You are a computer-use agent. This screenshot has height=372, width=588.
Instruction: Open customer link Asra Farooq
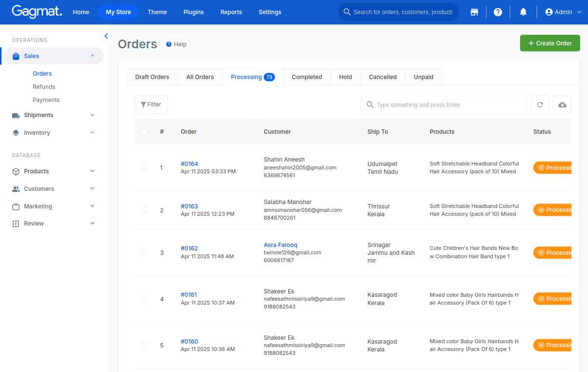(281, 245)
